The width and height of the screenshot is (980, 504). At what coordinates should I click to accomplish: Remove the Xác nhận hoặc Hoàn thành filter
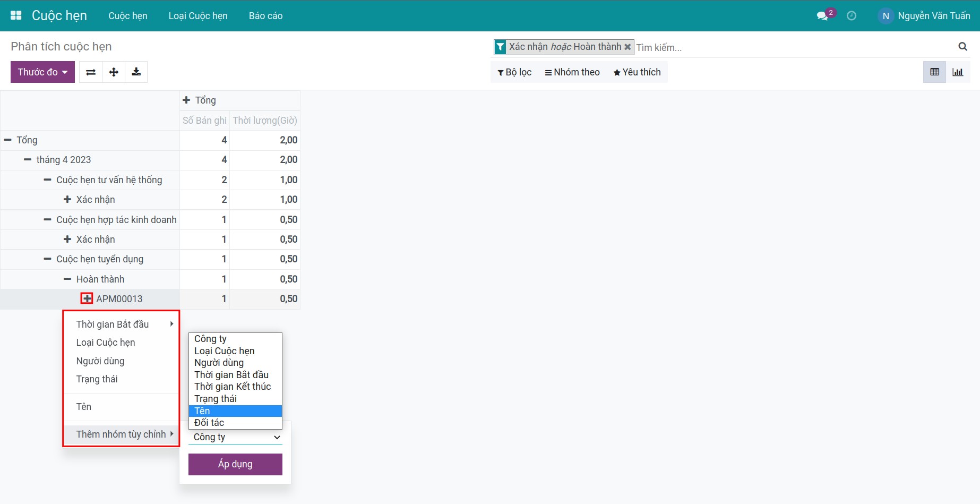click(627, 47)
